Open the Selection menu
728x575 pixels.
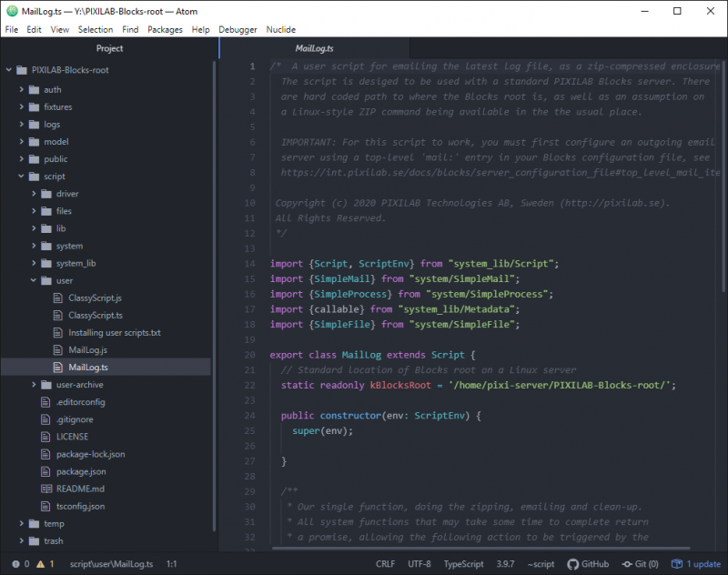(x=96, y=30)
